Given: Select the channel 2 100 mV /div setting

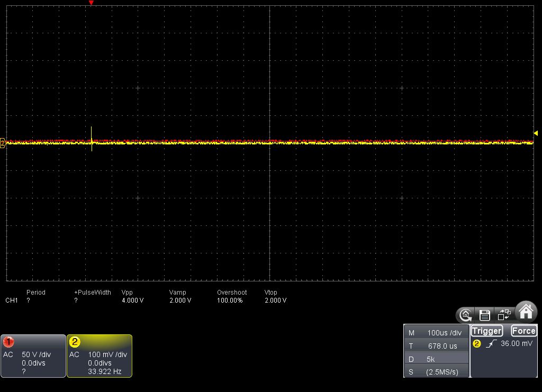Looking at the screenshot, I should pyautogui.click(x=107, y=354).
